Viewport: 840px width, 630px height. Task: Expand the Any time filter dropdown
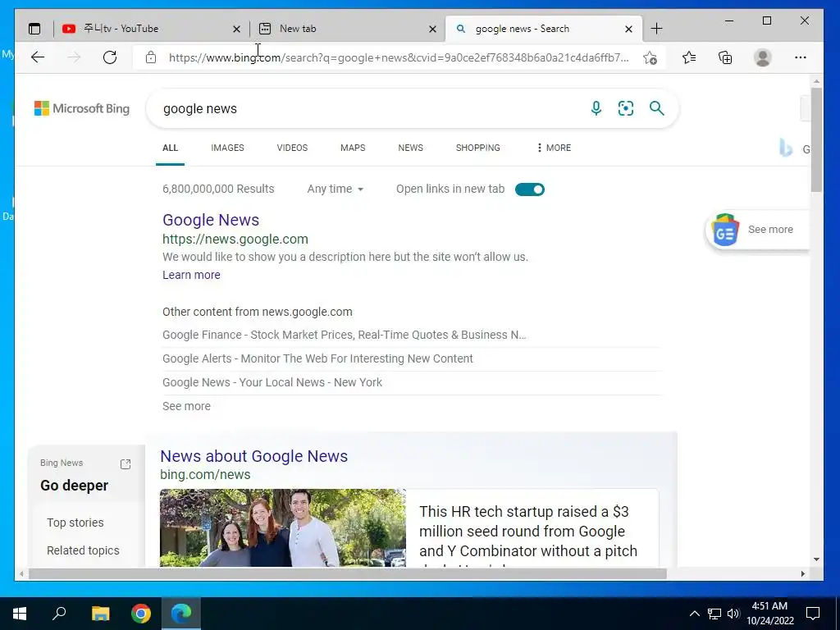tap(336, 189)
